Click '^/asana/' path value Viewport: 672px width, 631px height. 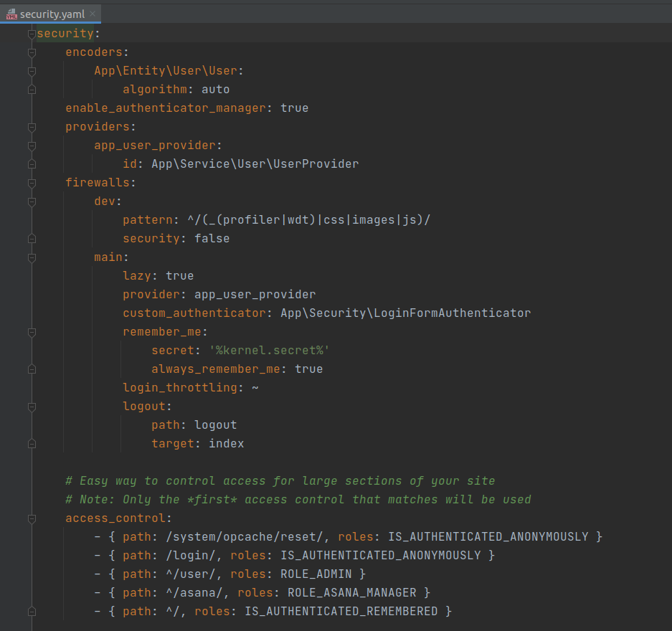click(x=194, y=593)
